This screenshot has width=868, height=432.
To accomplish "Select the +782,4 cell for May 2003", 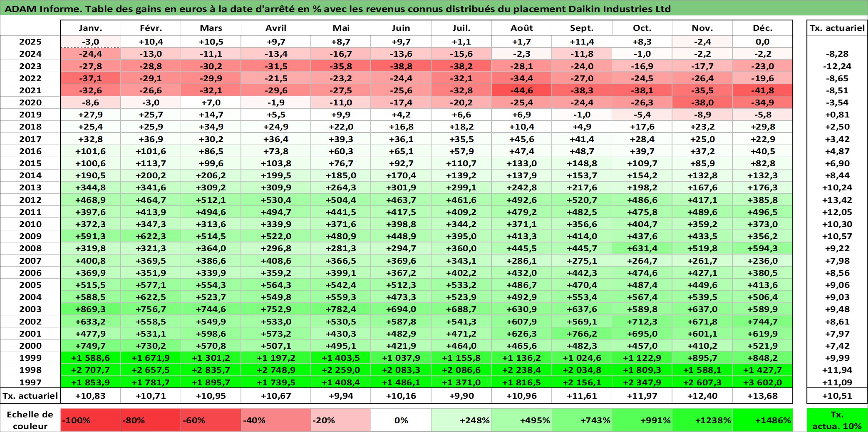I will 341,309.
